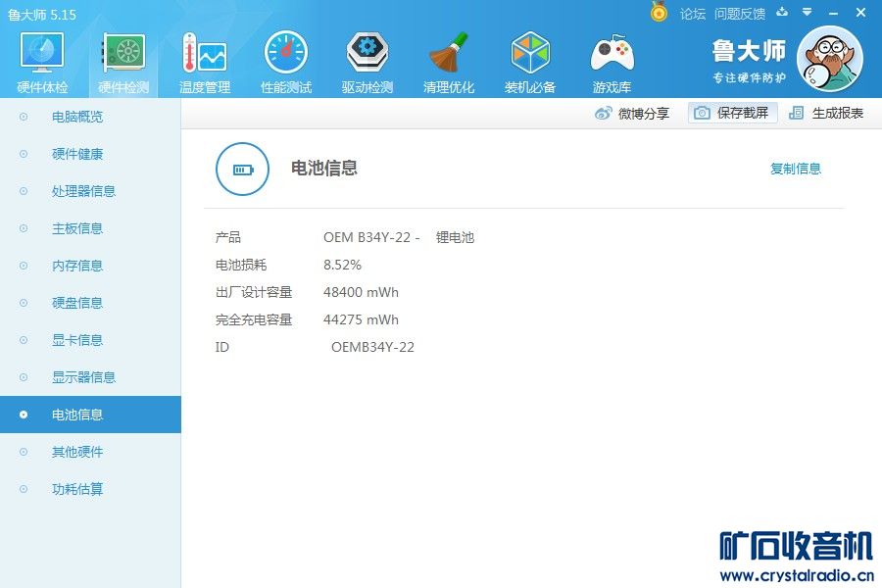The height and width of the screenshot is (588, 882).
Task: Switch to 处理器信息 in sidebar
Action: pyautogui.click(x=83, y=191)
